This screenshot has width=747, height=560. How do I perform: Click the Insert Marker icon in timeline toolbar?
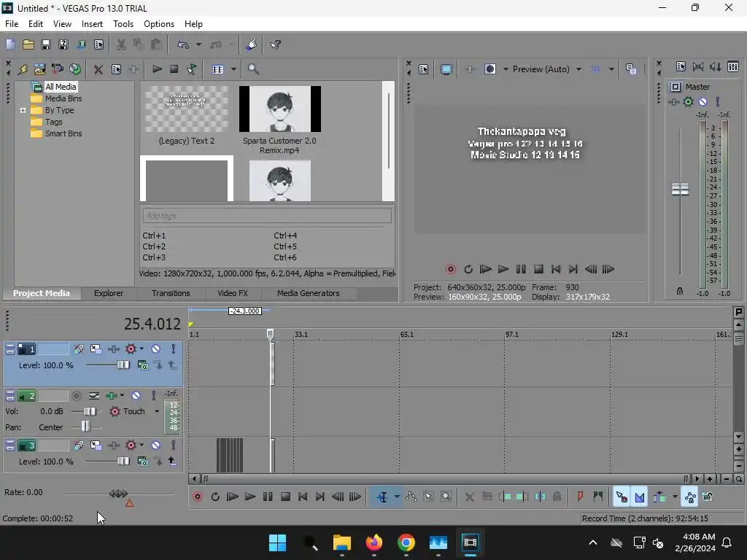(x=580, y=497)
